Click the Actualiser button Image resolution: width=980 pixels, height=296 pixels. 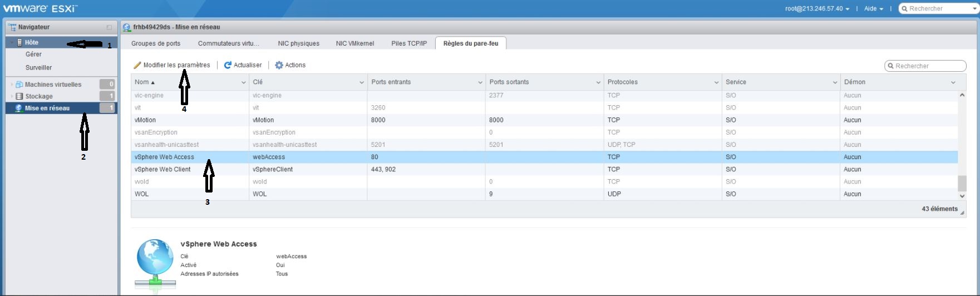243,65
